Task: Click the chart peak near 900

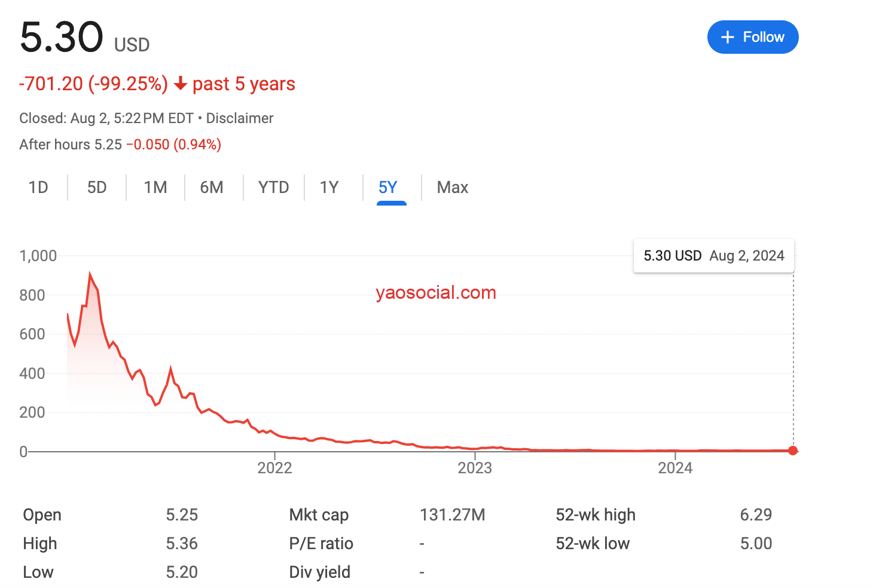Action: click(x=90, y=275)
